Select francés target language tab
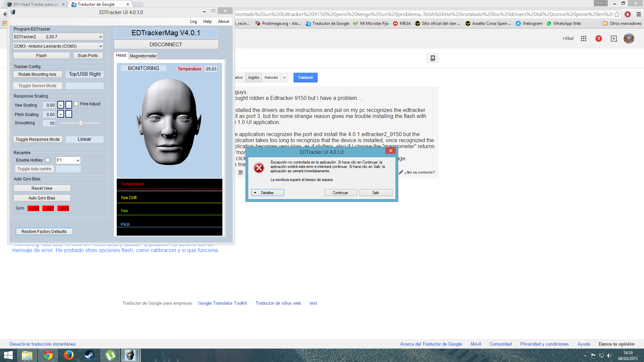 click(271, 78)
